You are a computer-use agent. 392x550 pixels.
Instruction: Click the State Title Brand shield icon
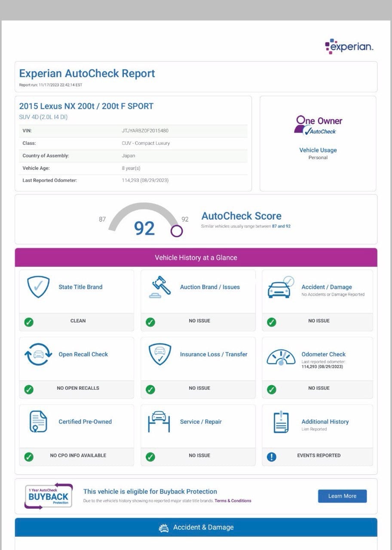click(38, 287)
